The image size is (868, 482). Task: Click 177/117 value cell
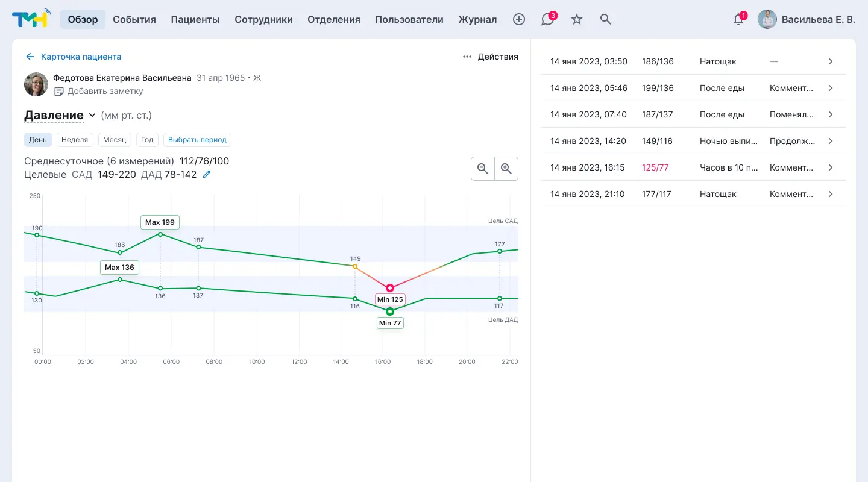656,194
